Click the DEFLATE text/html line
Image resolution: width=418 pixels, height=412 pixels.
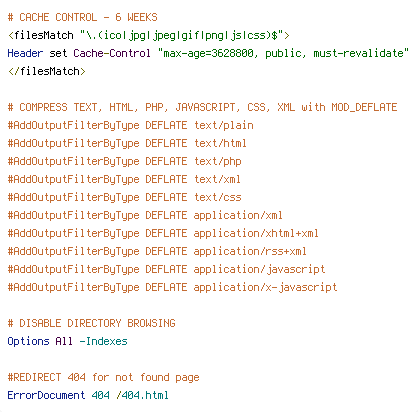click(x=127, y=143)
